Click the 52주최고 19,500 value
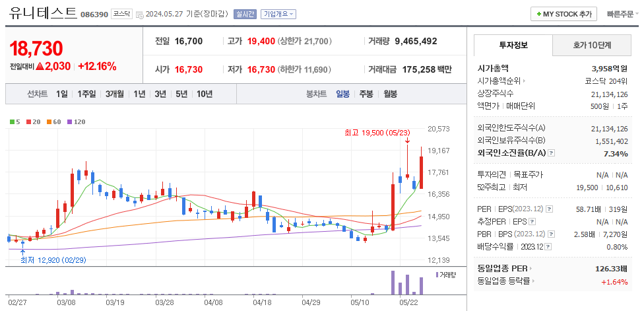Image resolution: width=644 pixels, height=311 pixels. point(587,188)
